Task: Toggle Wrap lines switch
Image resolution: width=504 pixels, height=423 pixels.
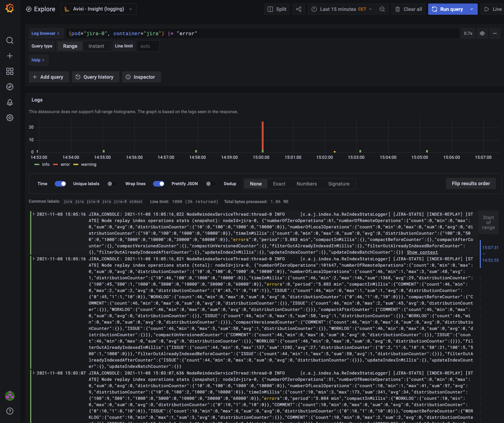Action: [x=159, y=184]
